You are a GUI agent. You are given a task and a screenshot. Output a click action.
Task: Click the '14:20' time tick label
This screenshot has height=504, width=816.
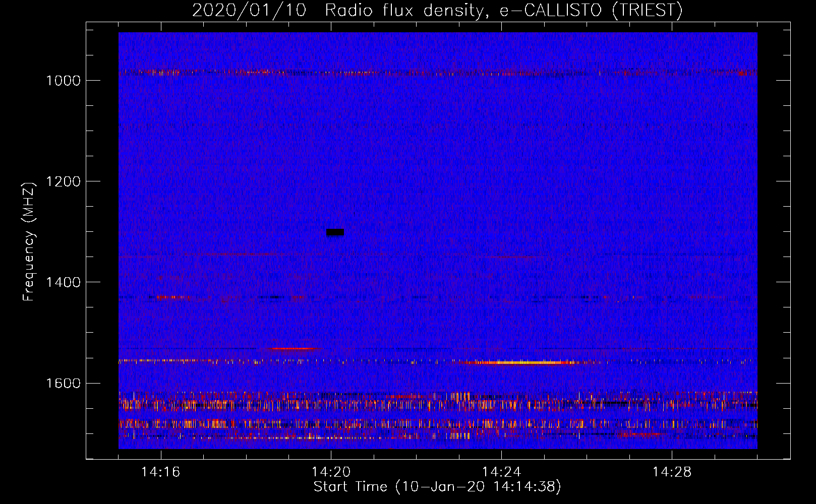(x=331, y=472)
